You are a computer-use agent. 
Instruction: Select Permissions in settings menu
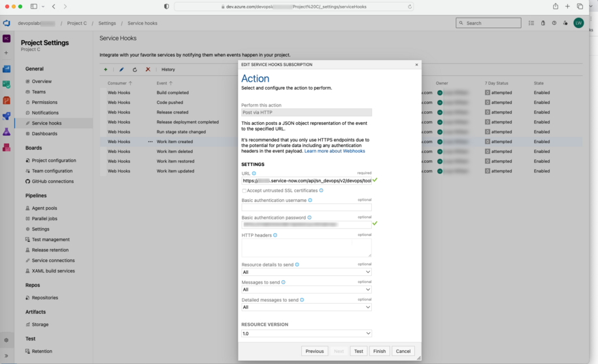[x=44, y=102]
